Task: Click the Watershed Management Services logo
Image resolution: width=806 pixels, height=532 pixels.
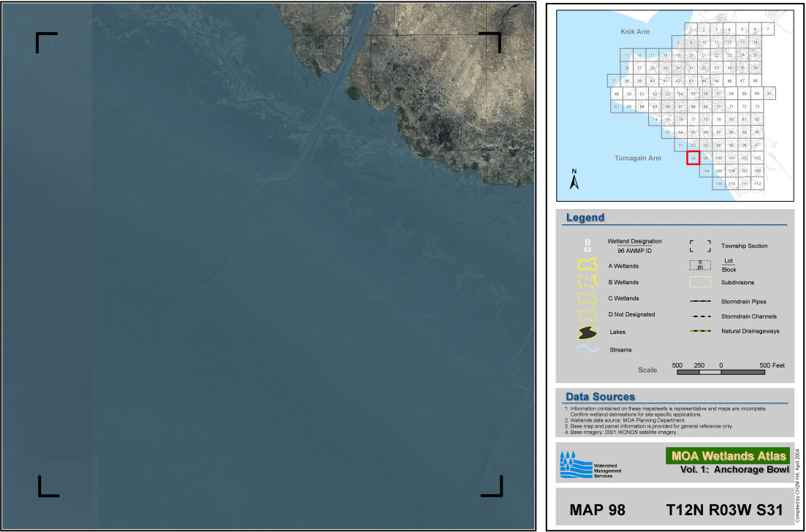Action: [x=575, y=465]
